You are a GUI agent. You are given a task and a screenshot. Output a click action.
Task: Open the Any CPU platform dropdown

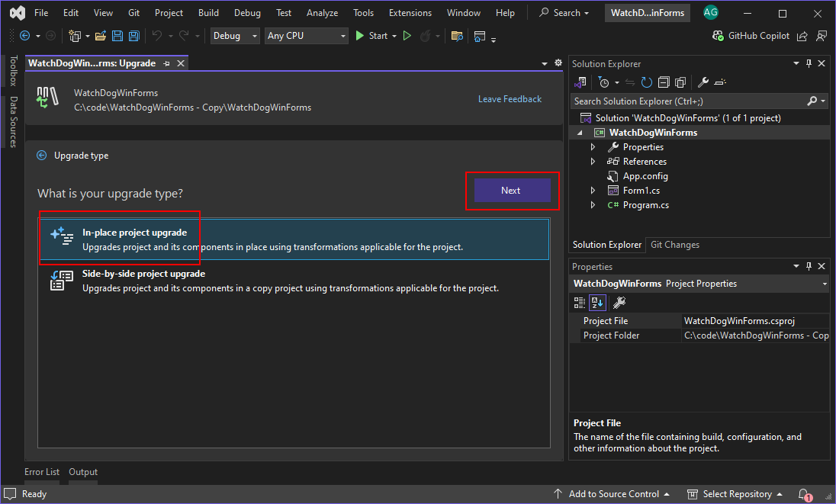pos(307,36)
